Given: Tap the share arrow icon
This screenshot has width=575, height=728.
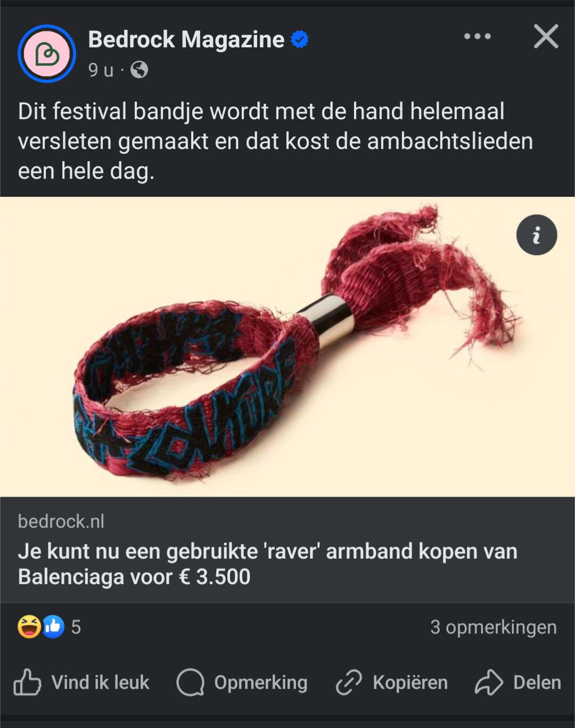Looking at the screenshot, I should (489, 682).
